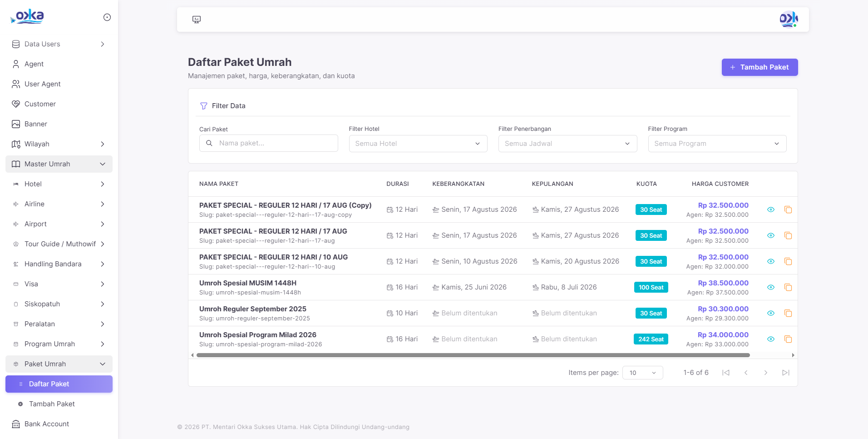
Task: Expand the Airline submenu
Action: click(59, 204)
